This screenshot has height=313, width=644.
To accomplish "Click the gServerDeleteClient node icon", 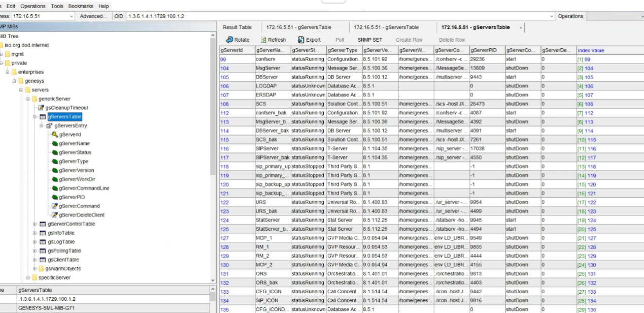I will (54, 215).
